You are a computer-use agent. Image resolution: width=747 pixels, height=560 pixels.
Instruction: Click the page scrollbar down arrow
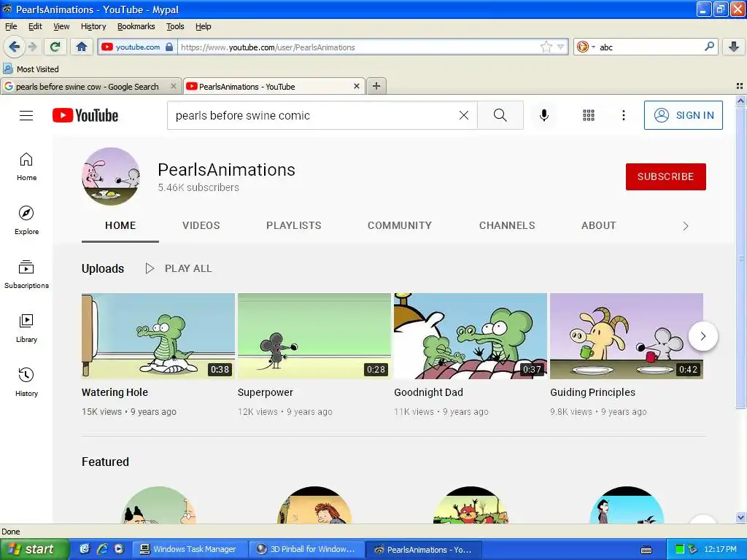point(740,517)
